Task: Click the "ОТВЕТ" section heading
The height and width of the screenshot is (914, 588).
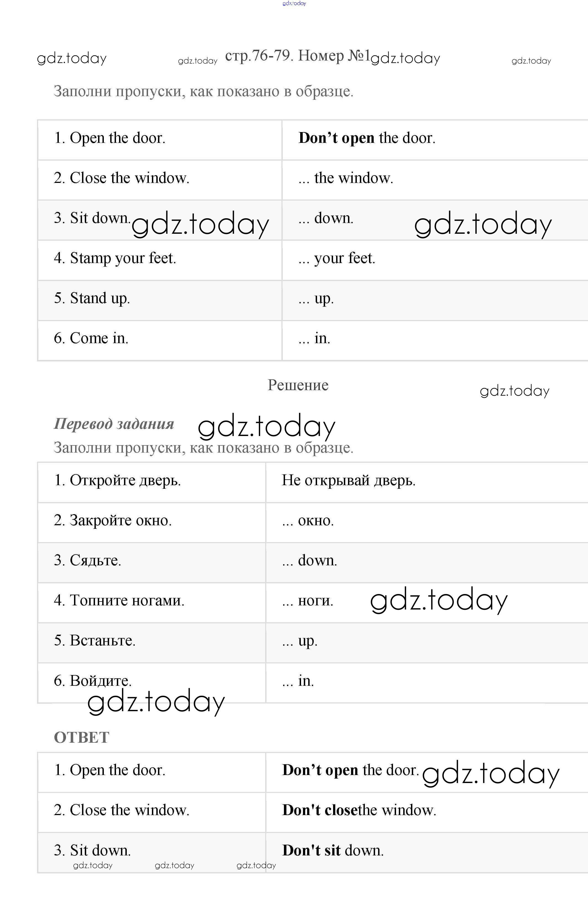Action: (81, 737)
